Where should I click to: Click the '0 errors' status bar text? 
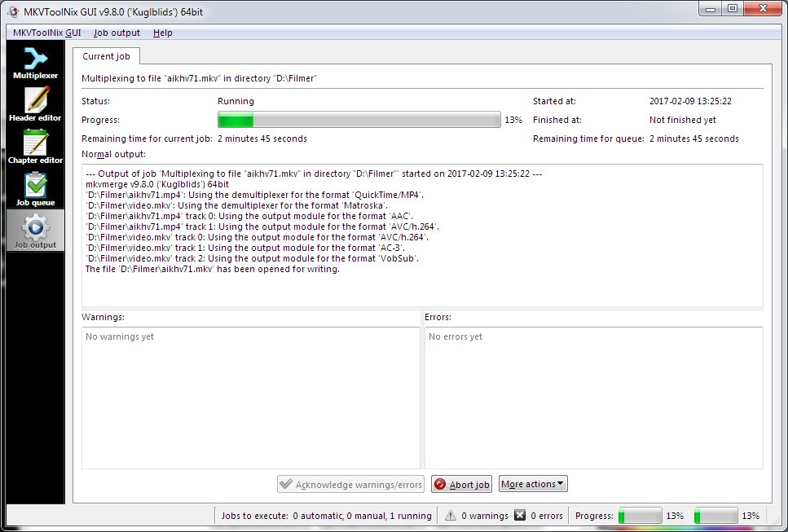coord(547,516)
